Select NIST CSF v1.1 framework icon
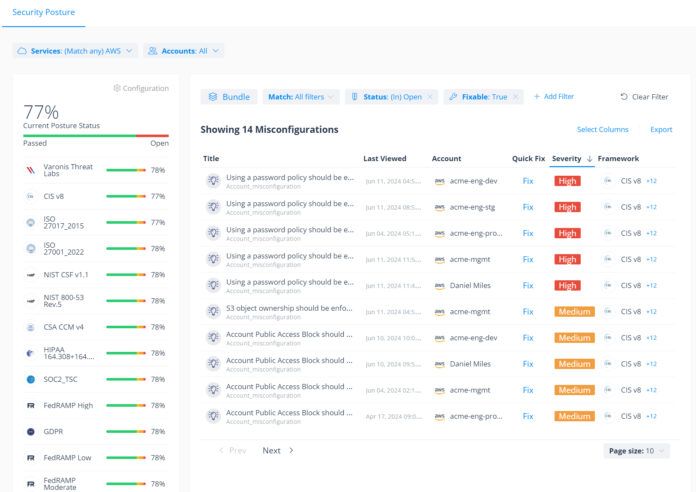The image size is (696, 492). pyautogui.click(x=31, y=275)
